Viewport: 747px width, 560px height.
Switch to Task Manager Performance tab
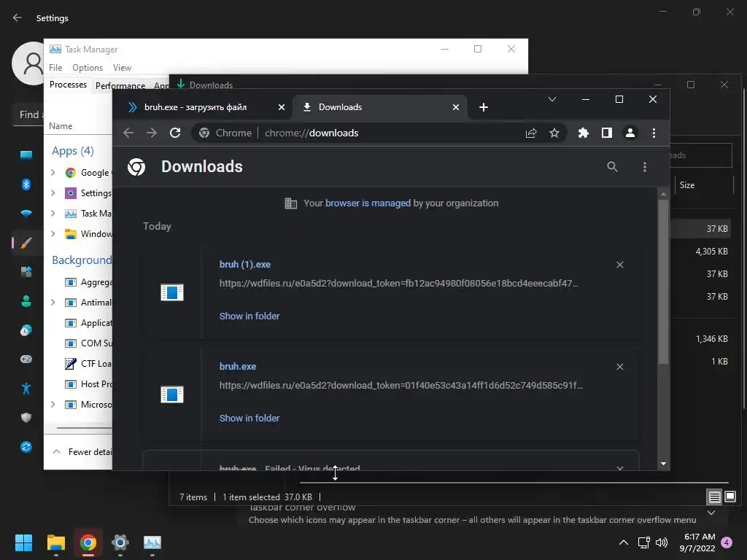click(120, 86)
